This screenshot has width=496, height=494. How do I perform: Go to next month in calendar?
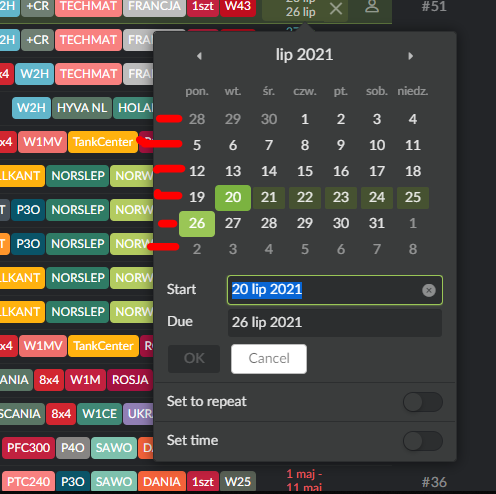click(x=410, y=56)
